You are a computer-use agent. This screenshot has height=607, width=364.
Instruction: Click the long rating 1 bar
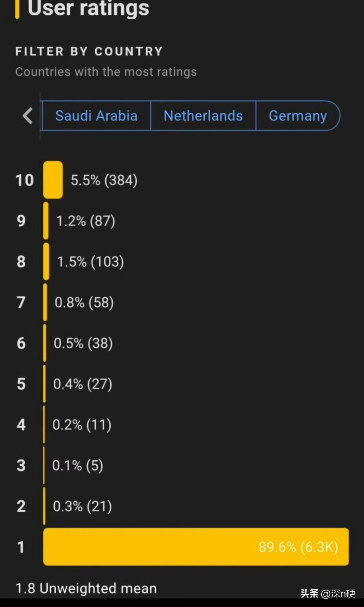pyautogui.click(x=196, y=547)
